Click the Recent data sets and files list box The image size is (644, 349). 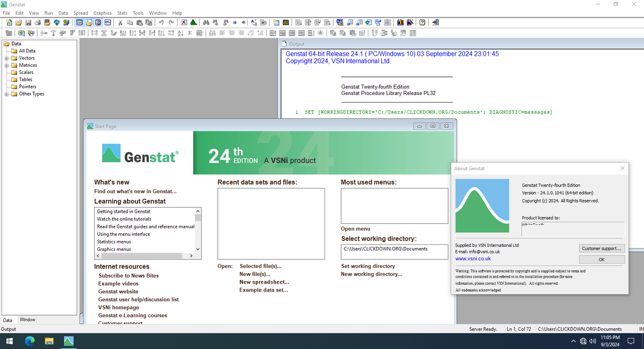click(271, 224)
